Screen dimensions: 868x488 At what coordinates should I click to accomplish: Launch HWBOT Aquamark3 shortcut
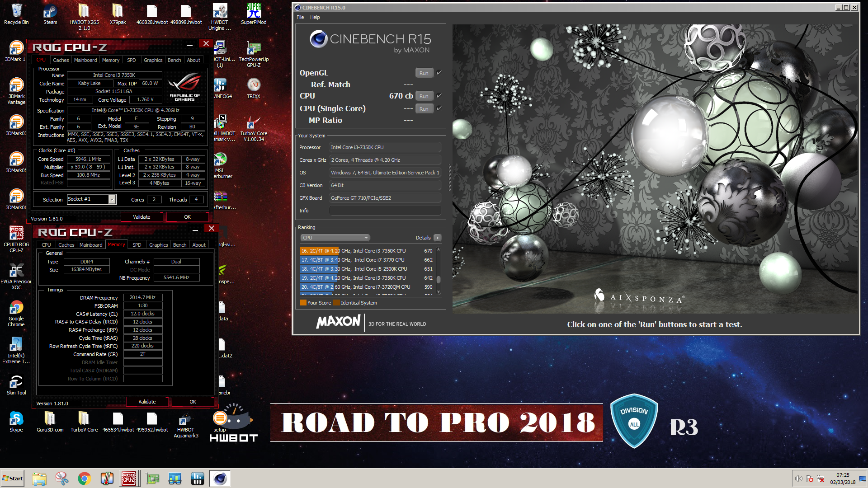click(x=186, y=425)
